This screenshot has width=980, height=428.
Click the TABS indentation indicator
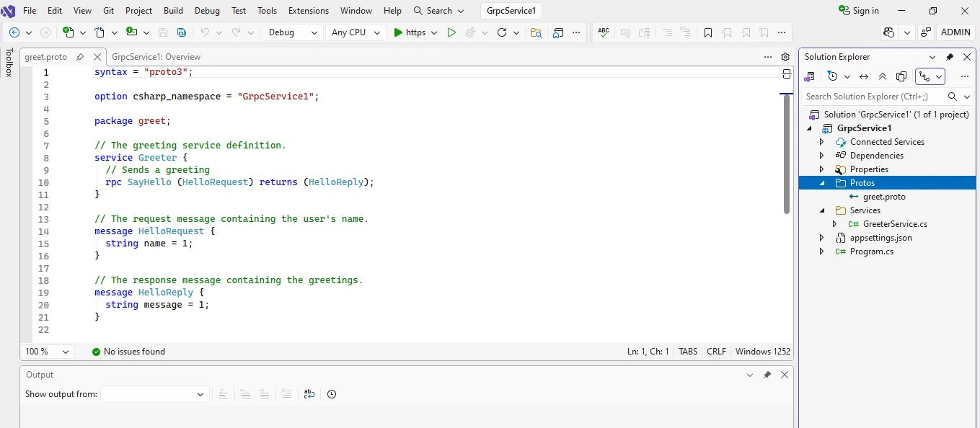pos(688,352)
